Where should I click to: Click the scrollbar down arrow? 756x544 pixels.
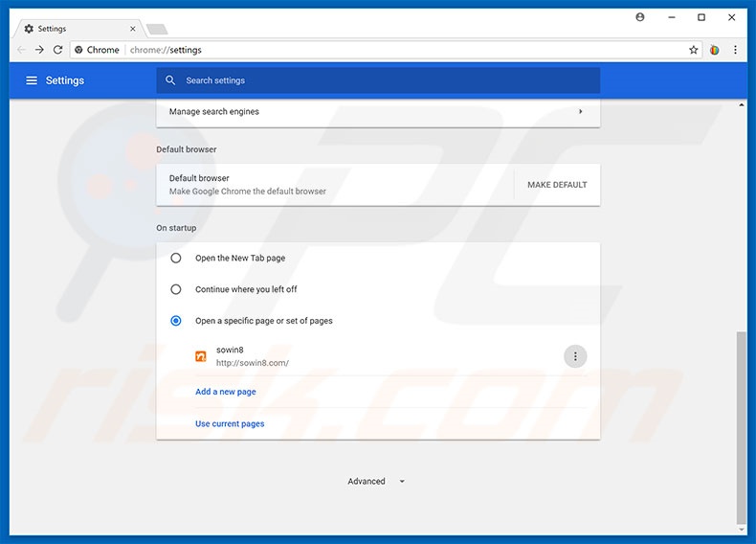[741, 530]
